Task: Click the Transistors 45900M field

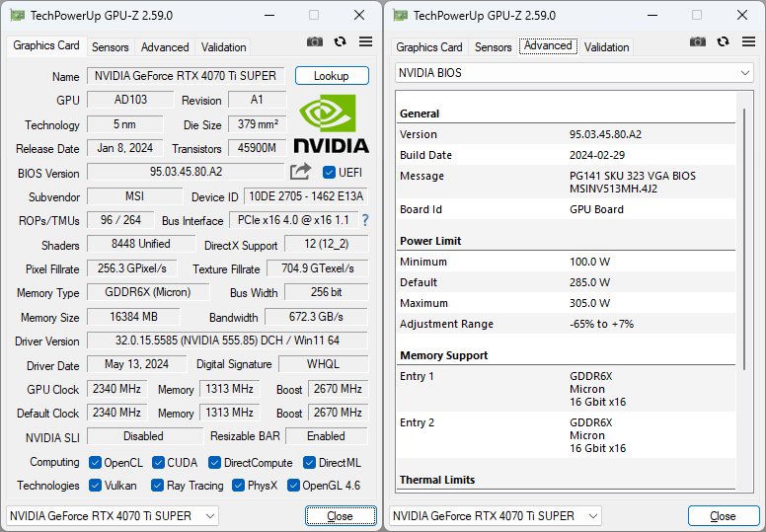Action: [257, 148]
